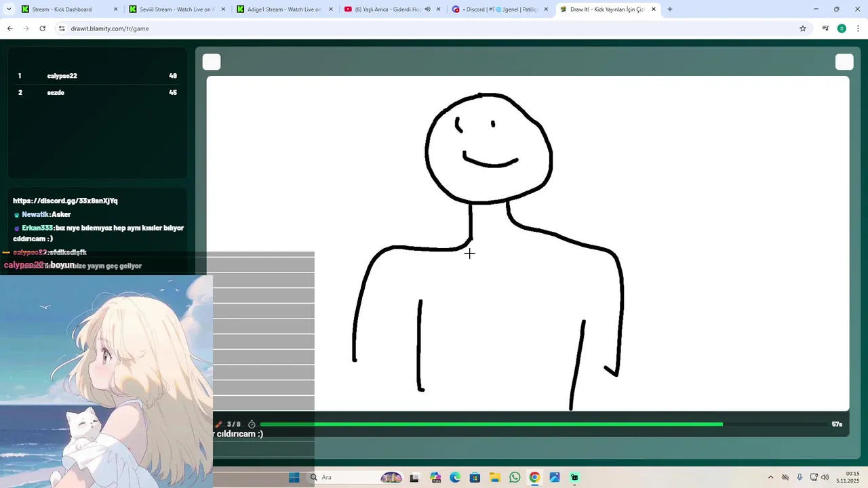View site information icon in address bar

(x=62, y=28)
